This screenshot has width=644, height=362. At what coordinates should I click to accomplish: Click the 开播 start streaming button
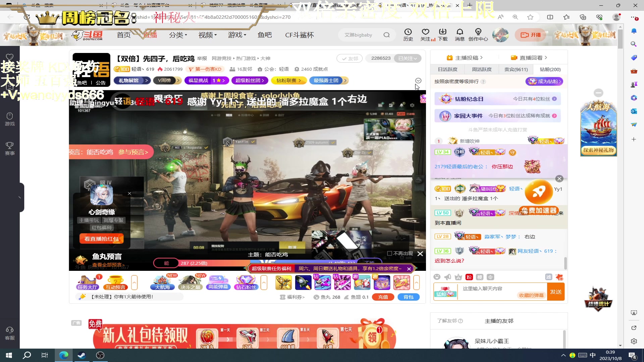[x=530, y=35]
